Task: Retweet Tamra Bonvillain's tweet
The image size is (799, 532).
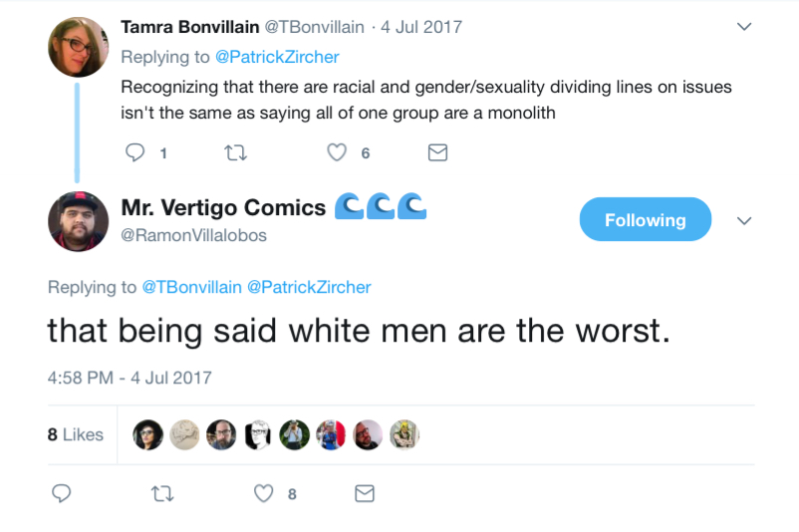Action: point(236,152)
